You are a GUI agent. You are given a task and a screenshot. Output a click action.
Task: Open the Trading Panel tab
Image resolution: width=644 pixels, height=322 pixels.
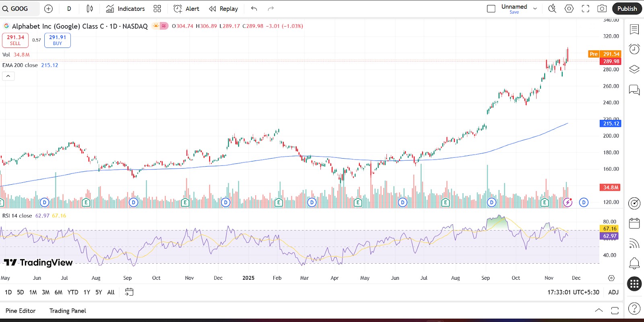pos(68,311)
